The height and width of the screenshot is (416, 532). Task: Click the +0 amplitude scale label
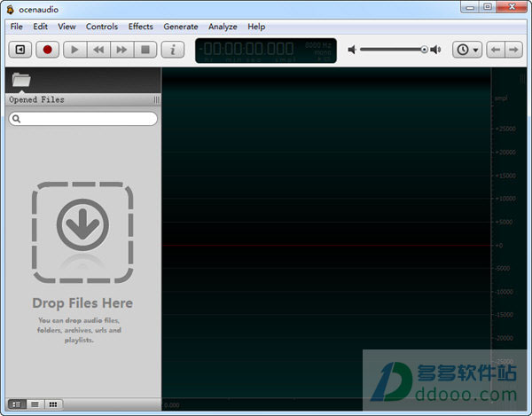[499, 246]
